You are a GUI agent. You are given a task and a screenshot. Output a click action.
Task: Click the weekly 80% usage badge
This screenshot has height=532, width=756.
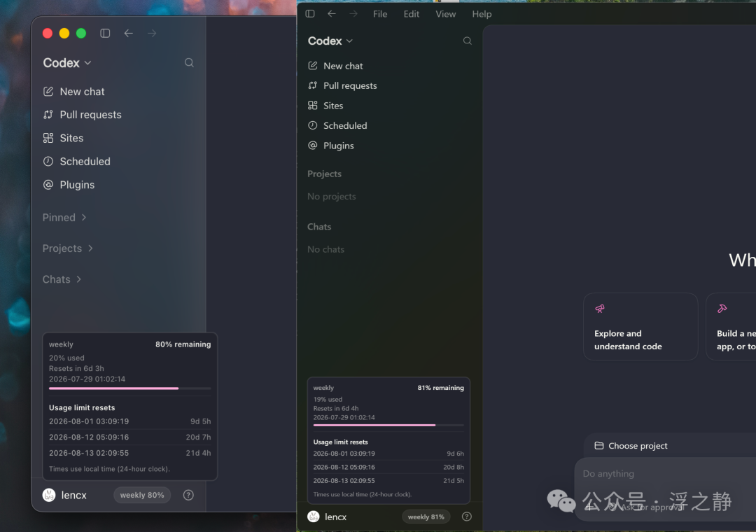click(x=142, y=495)
